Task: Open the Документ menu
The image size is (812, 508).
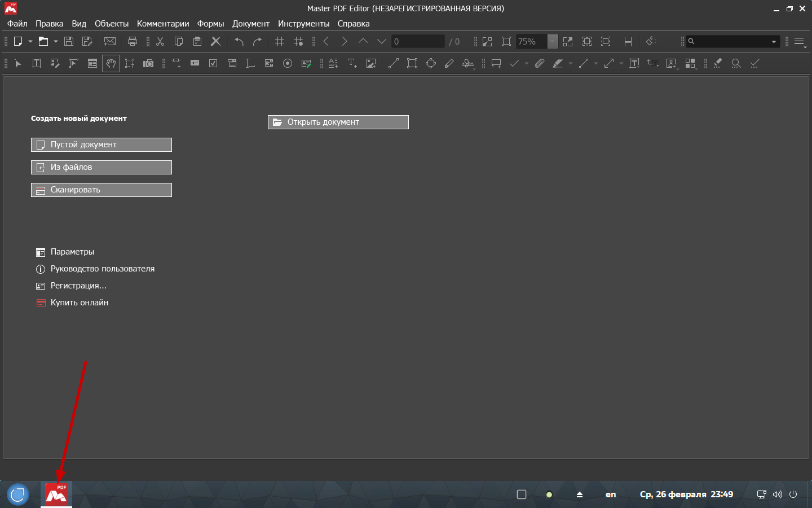Action: tap(250, 24)
